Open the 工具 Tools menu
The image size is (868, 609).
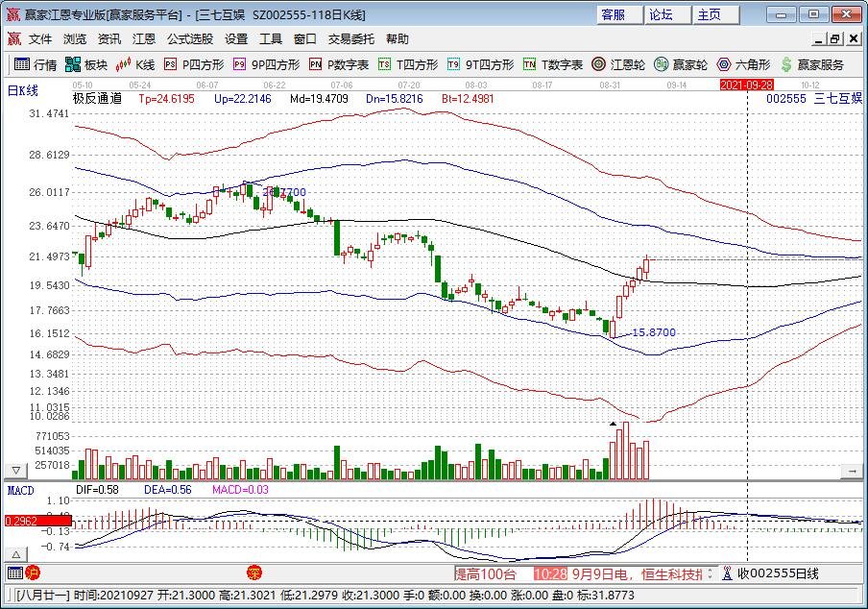270,38
